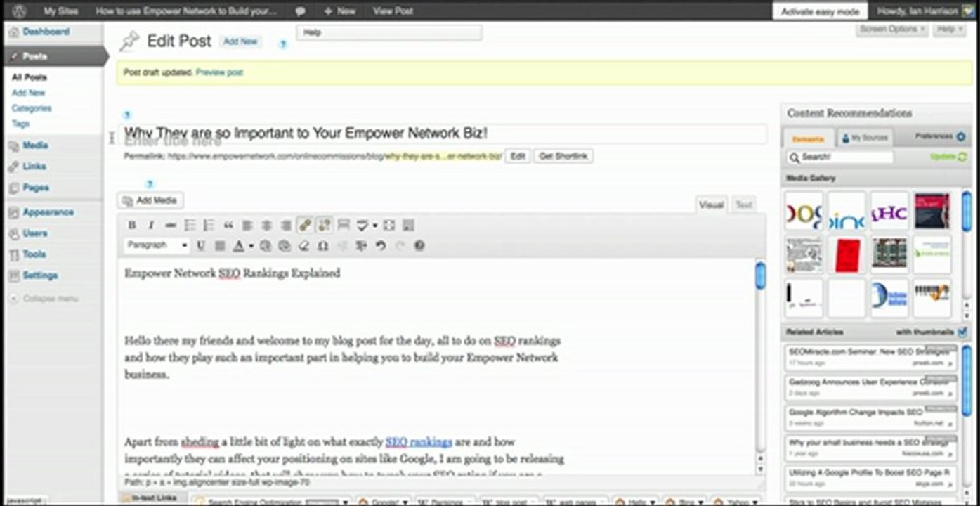Click the Preview post link

(219, 72)
